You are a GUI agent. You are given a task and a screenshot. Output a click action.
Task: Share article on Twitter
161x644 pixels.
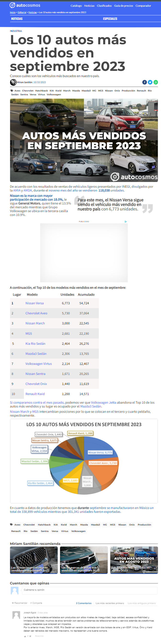pos(150,82)
